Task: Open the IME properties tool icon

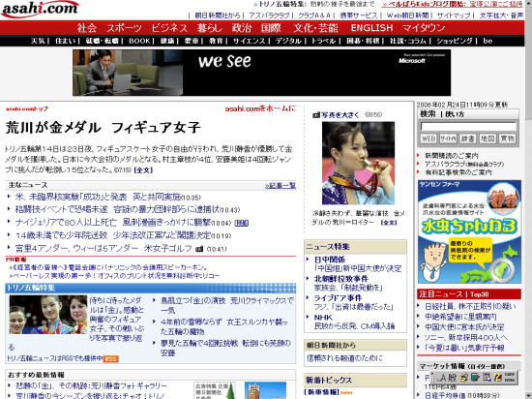Action: 487,377
